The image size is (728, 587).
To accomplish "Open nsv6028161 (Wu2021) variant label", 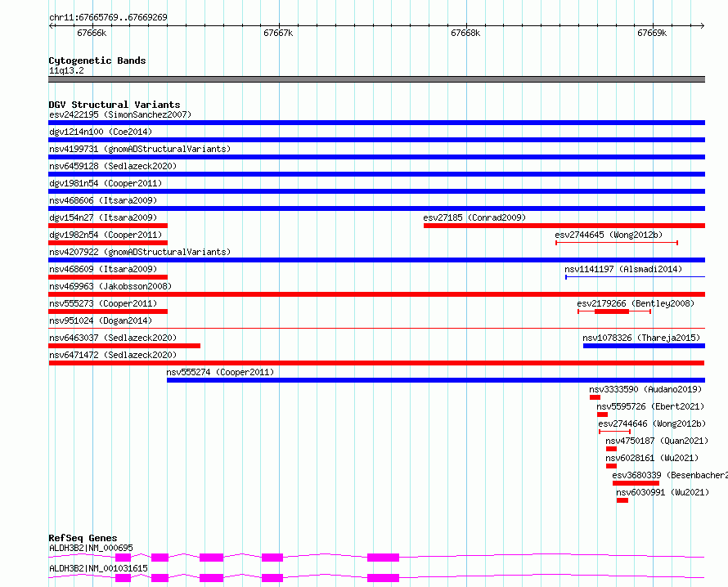I will [x=652, y=458].
